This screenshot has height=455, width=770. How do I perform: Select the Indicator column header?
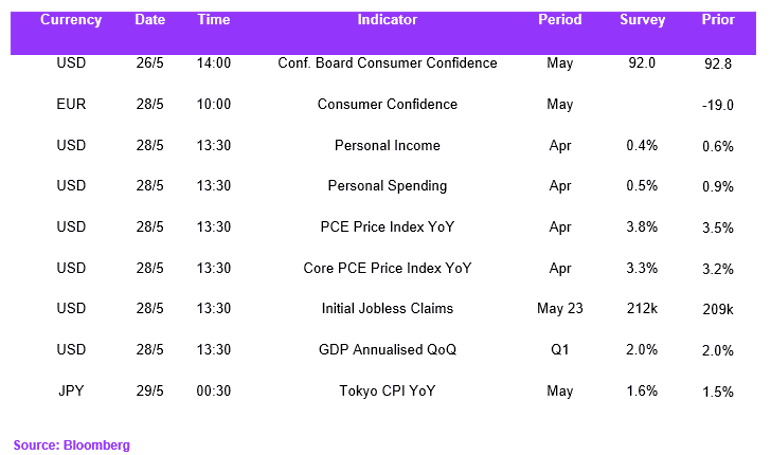pos(387,20)
